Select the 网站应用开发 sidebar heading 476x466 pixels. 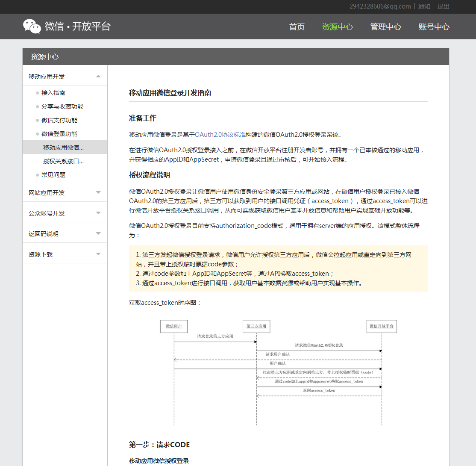(x=47, y=193)
